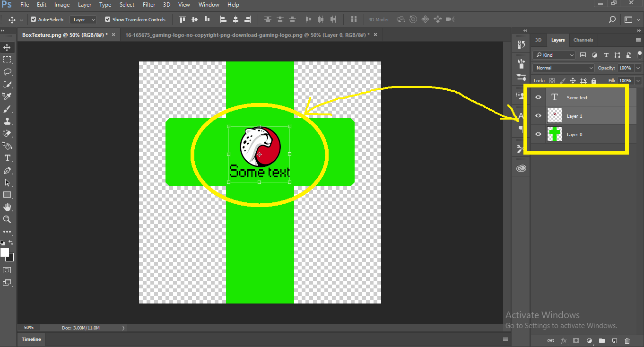Viewport: 644px width, 347px height.
Task: Open the Brush Presets panel icon
Action: click(x=522, y=63)
